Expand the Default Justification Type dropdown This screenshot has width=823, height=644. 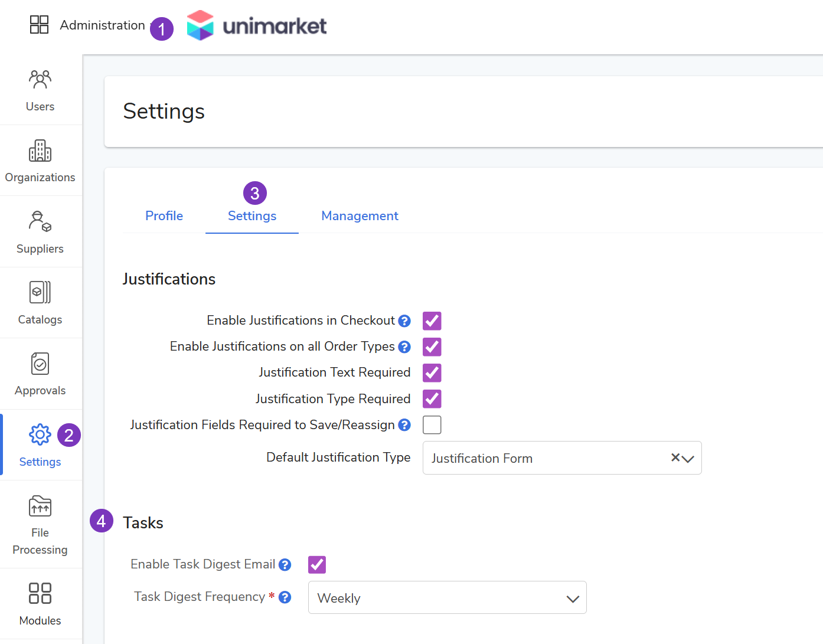(x=688, y=459)
